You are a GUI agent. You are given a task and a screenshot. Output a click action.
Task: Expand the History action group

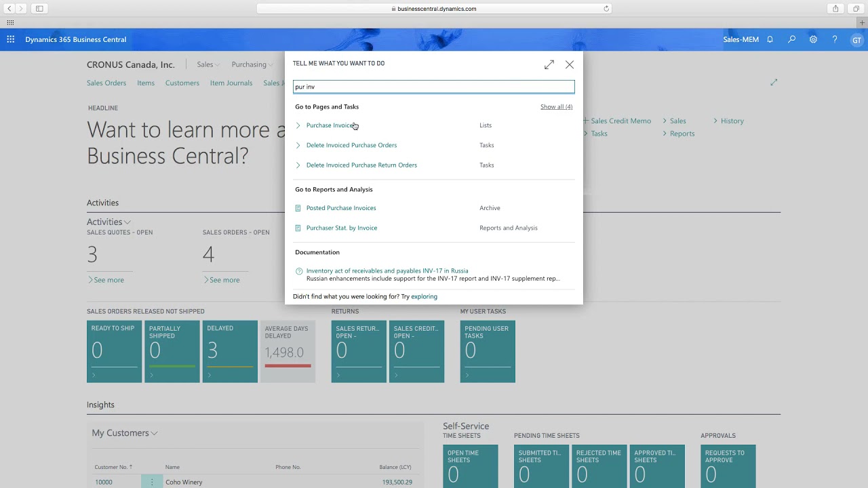[x=728, y=121]
